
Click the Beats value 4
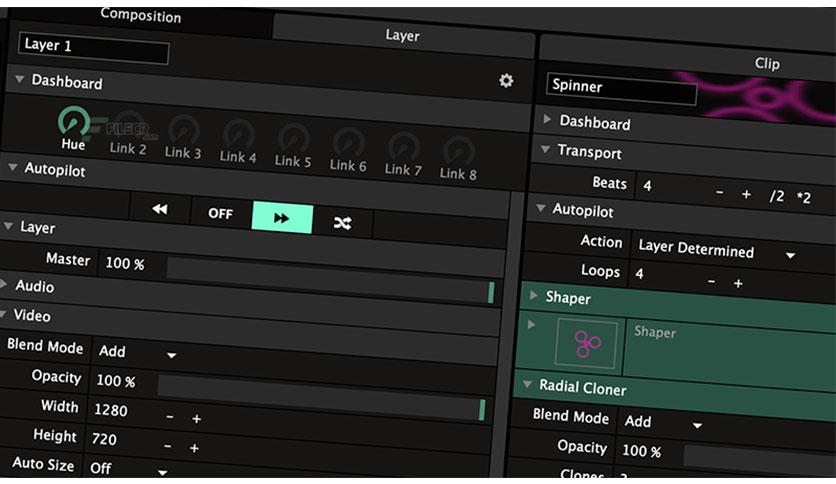pyautogui.click(x=647, y=186)
